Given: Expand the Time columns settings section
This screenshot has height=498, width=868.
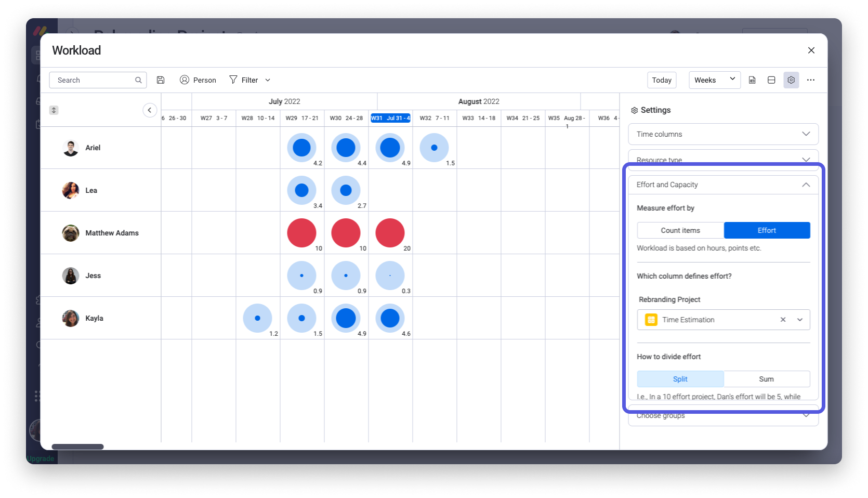Looking at the screenshot, I should pyautogui.click(x=724, y=134).
